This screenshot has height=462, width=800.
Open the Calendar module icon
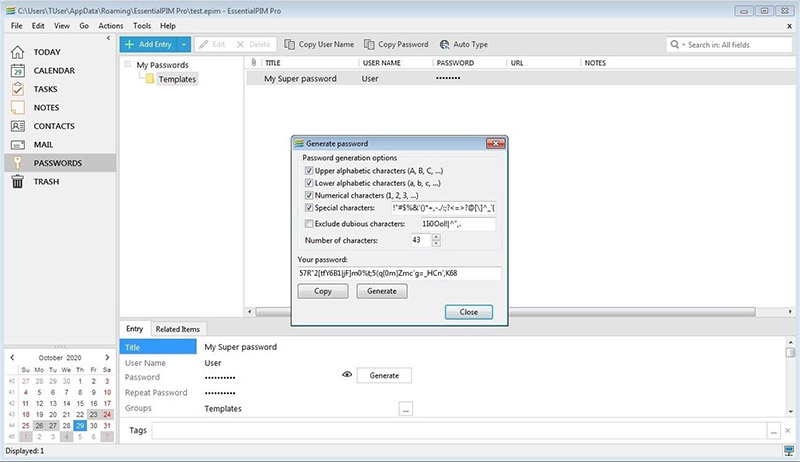pyautogui.click(x=17, y=70)
